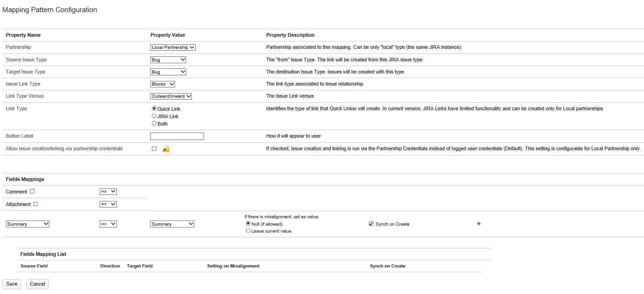Open the Comment direction arrow dropdown
Viewport: 644px width, 294px height.
108,191
